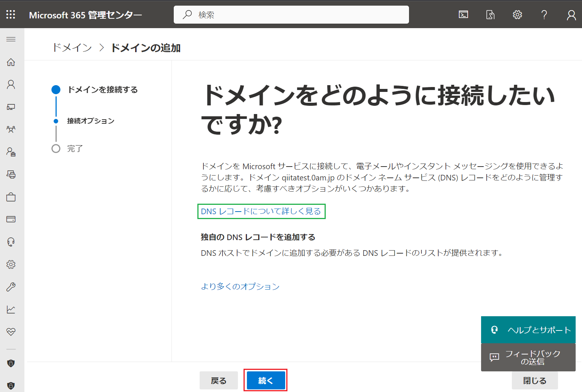Click the 戻る button
The image size is (582, 392).
(x=219, y=380)
